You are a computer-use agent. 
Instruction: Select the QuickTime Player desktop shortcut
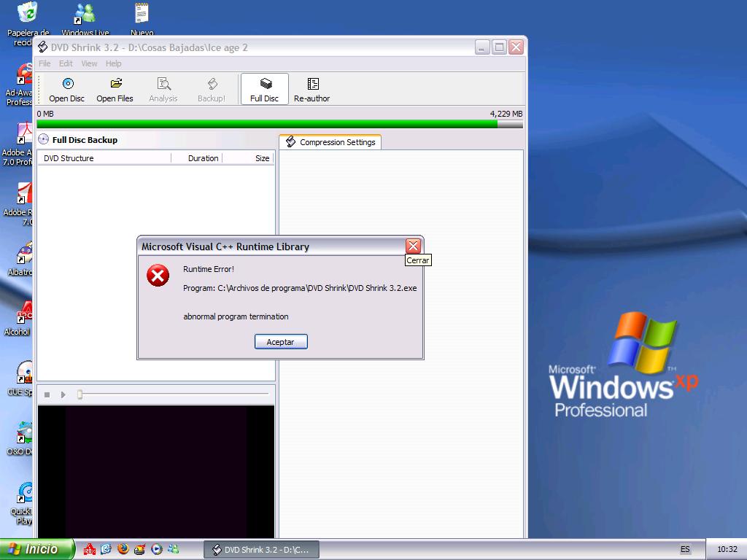coord(21,503)
